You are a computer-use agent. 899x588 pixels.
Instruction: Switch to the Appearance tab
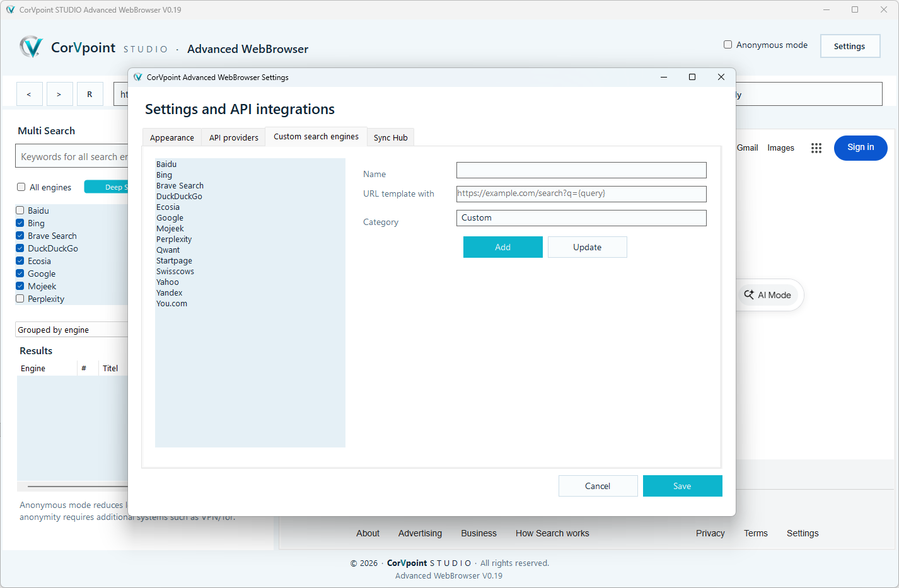click(x=172, y=137)
